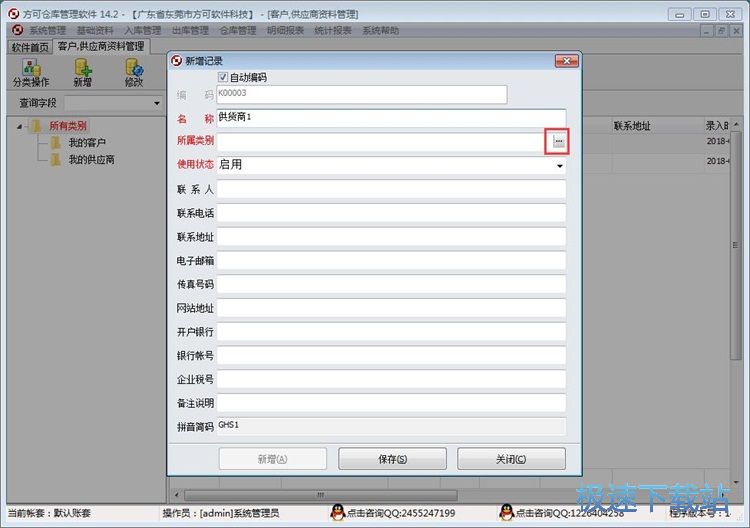Click 当前帐套：默认账套 status text

[x=49, y=513]
